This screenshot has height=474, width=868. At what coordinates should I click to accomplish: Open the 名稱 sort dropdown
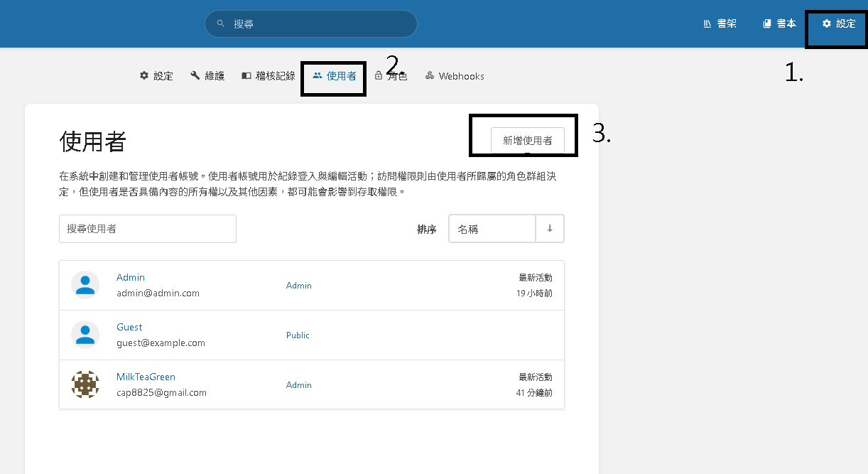pyautogui.click(x=492, y=229)
